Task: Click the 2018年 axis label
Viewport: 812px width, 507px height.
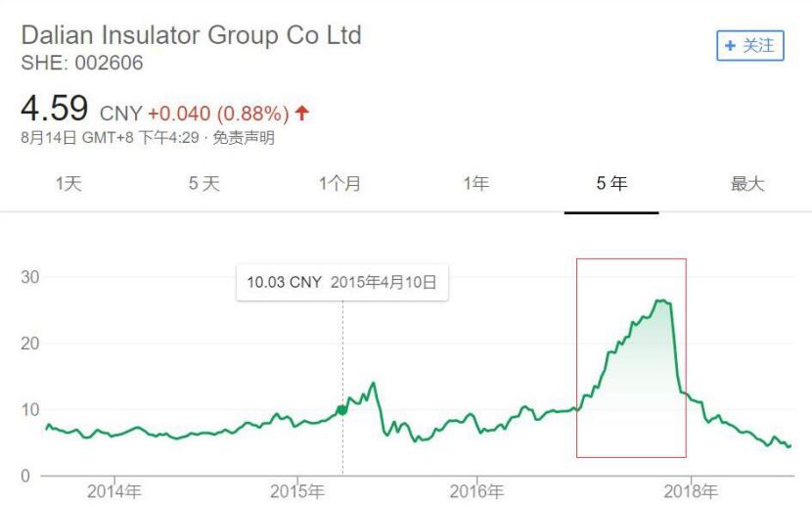Action: pyautogui.click(x=692, y=491)
